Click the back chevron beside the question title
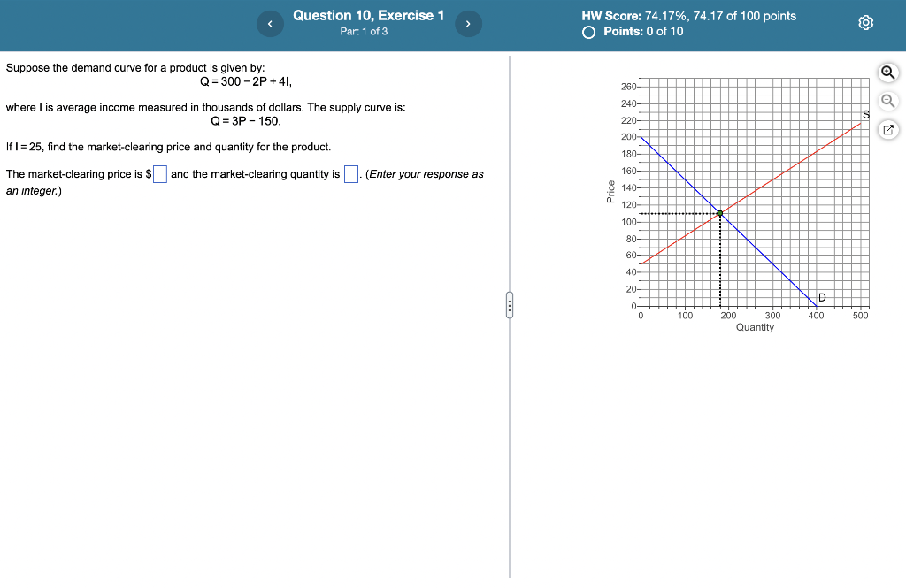Screen dimensions: 906x588 [x=270, y=23]
